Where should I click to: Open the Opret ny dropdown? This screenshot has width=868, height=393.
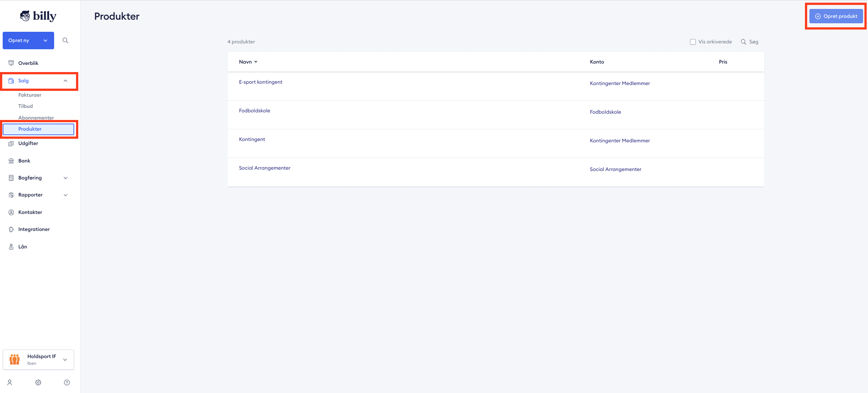(x=28, y=40)
